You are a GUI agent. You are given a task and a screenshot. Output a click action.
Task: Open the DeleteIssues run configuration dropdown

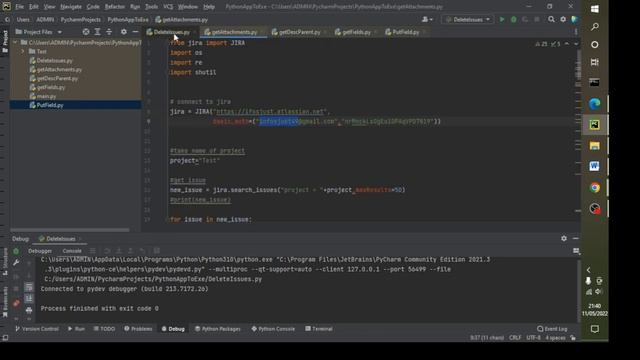pos(468,19)
